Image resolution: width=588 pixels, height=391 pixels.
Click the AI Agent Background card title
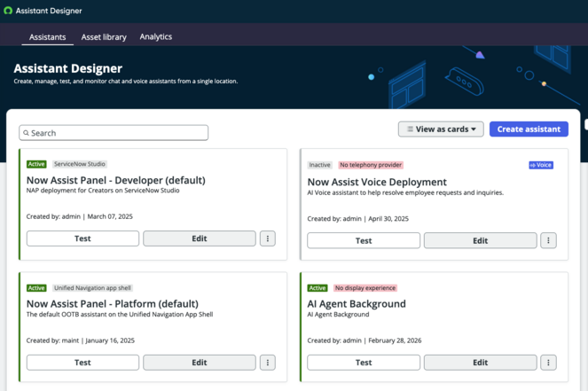tap(357, 303)
